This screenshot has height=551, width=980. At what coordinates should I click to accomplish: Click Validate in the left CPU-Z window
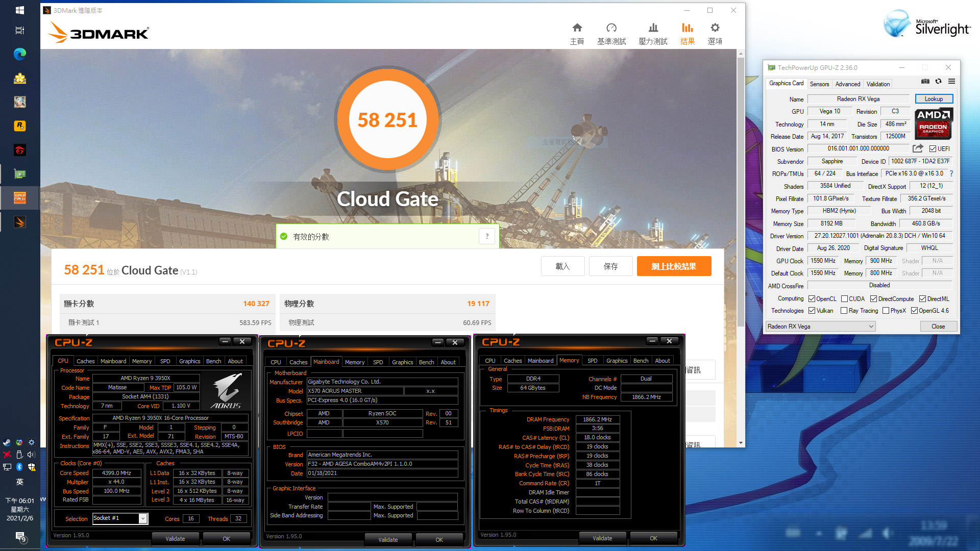click(x=175, y=539)
